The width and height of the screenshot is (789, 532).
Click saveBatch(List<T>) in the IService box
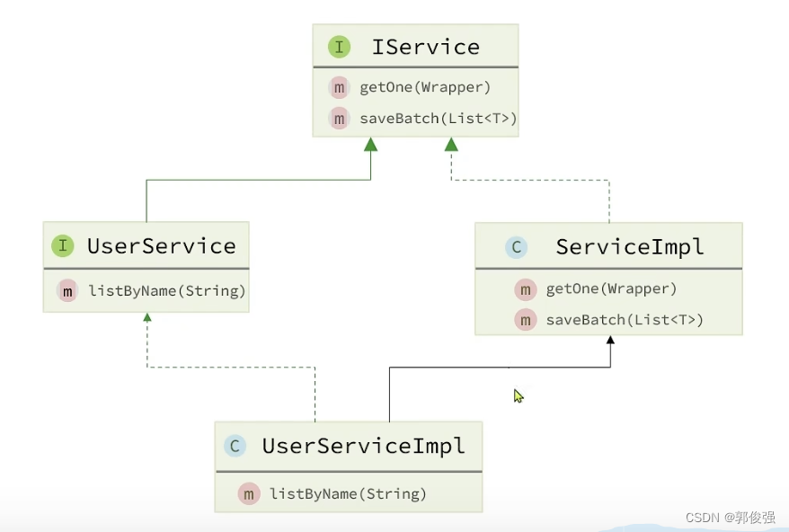439,119
